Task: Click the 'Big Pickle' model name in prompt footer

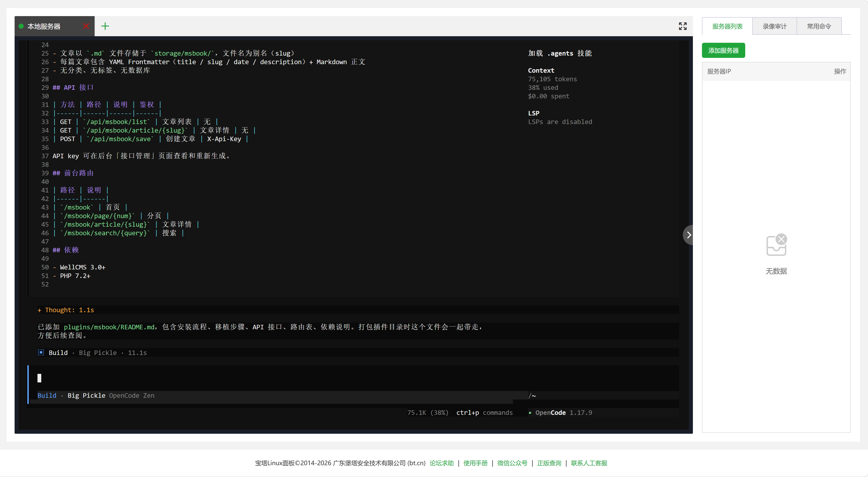Action: coord(86,395)
